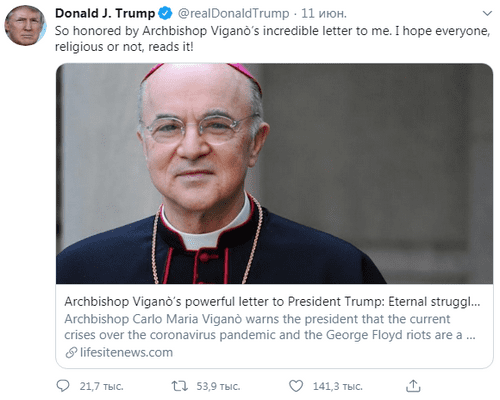Click the blue verified badge

pos(165,13)
